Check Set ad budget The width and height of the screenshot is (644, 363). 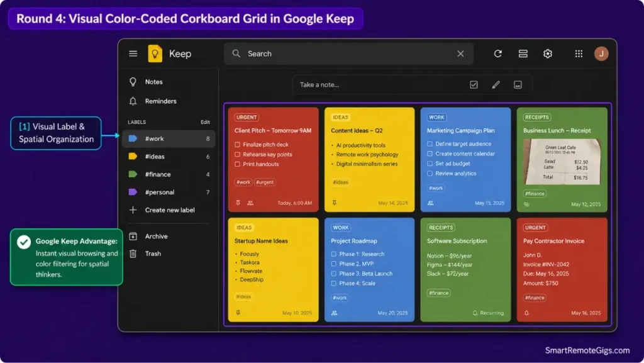tap(430, 164)
